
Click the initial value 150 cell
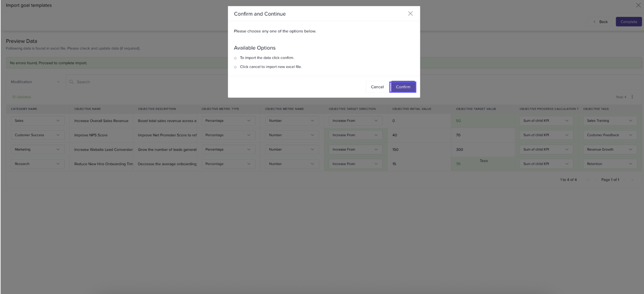pos(395,150)
